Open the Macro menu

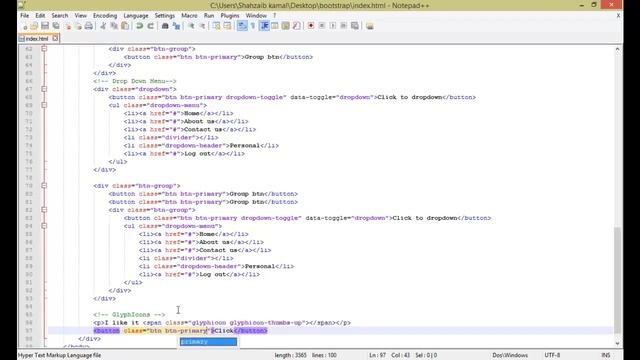(x=189, y=16)
